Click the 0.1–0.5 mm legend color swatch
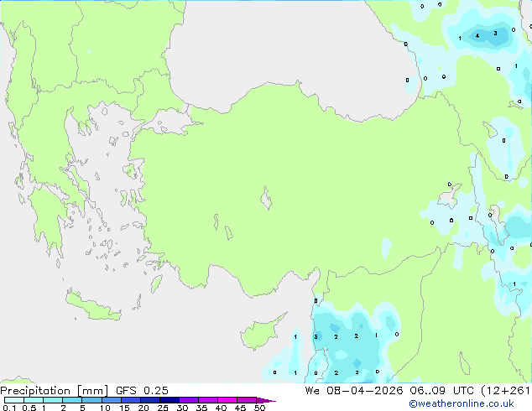Image resolution: width=532 pixels, height=411 pixels. point(14,400)
